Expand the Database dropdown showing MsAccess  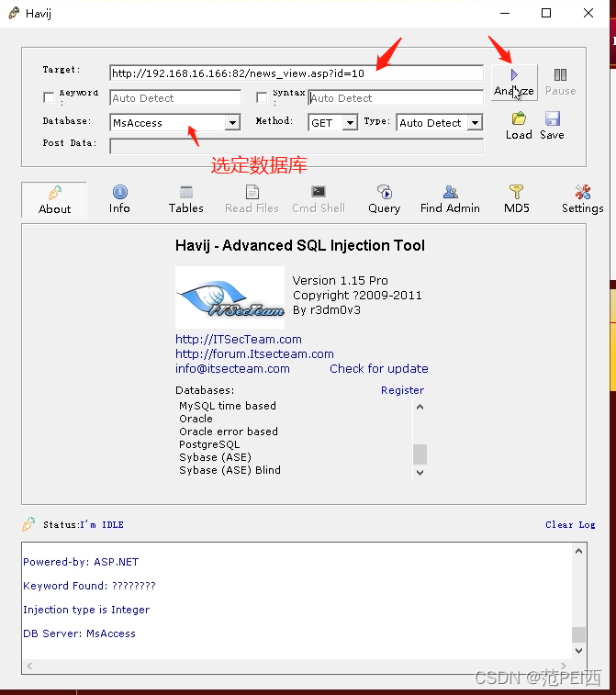pos(232,123)
